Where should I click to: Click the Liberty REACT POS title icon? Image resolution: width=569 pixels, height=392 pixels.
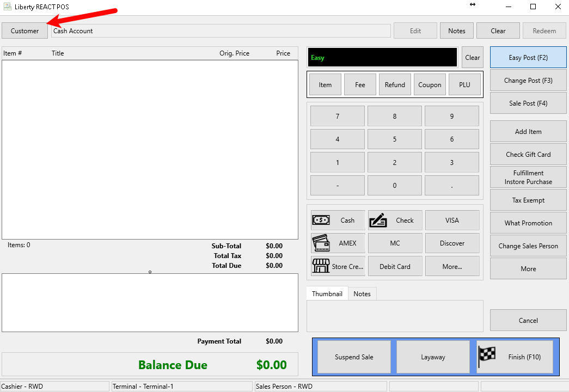coord(7,7)
